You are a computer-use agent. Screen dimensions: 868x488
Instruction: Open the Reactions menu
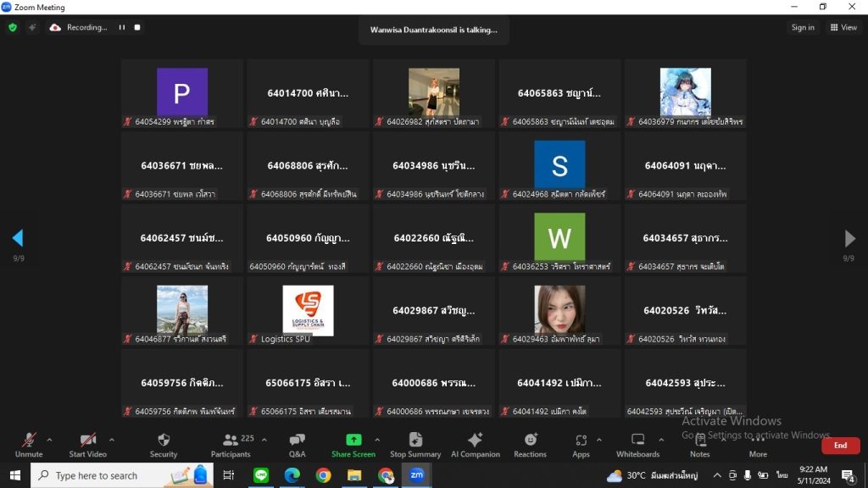pos(530,446)
